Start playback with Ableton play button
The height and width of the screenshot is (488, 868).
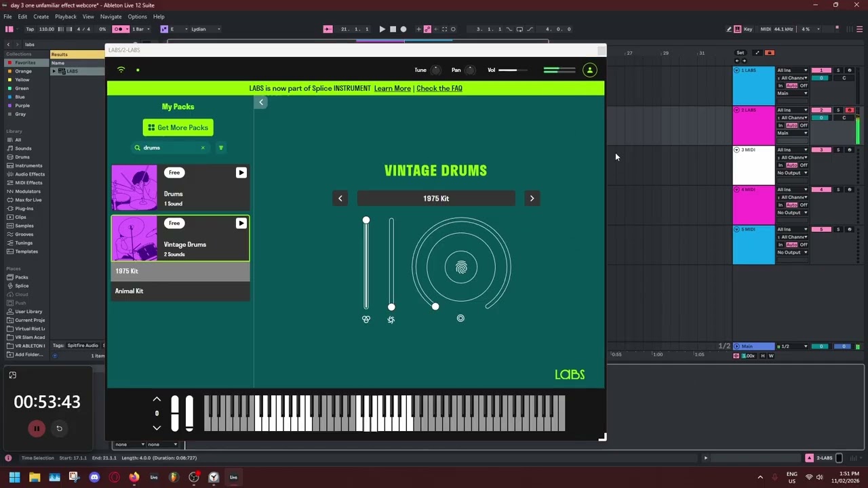382,29
